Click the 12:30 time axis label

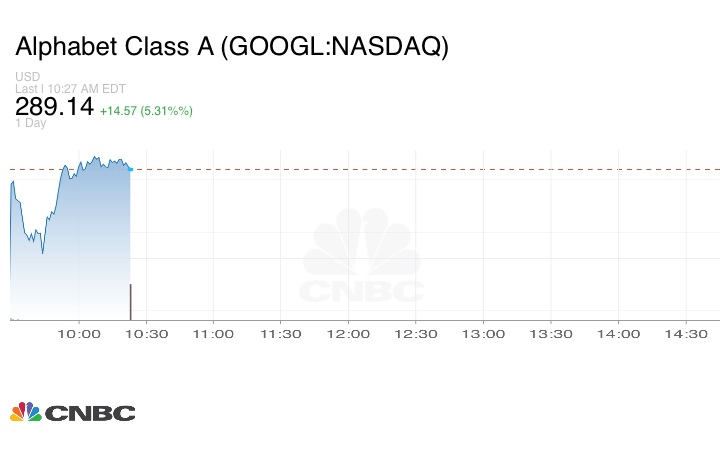point(416,334)
